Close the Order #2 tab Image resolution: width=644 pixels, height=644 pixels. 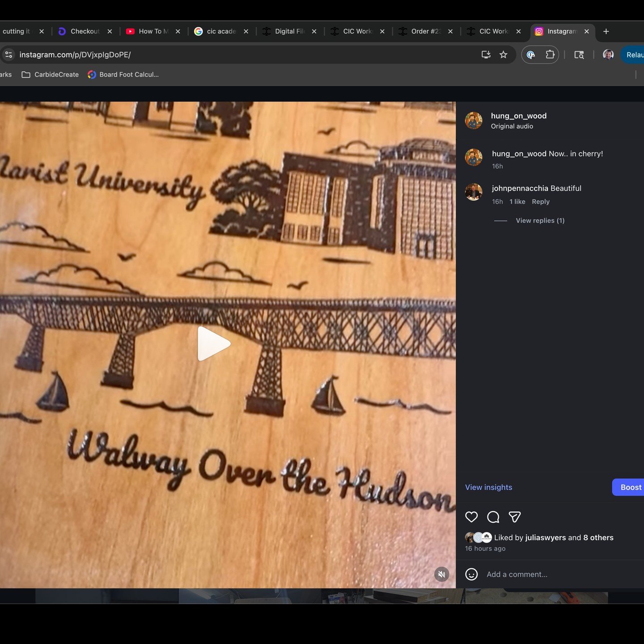450,31
